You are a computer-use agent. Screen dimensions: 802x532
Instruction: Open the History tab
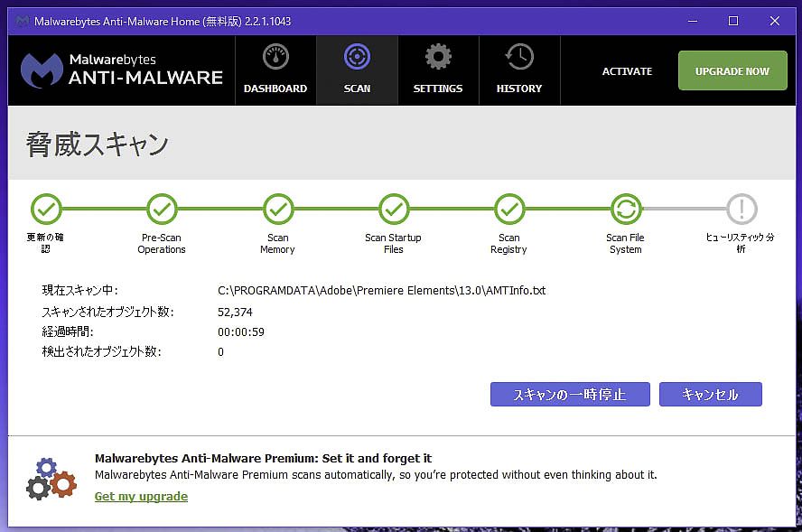[x=519, y=70]
